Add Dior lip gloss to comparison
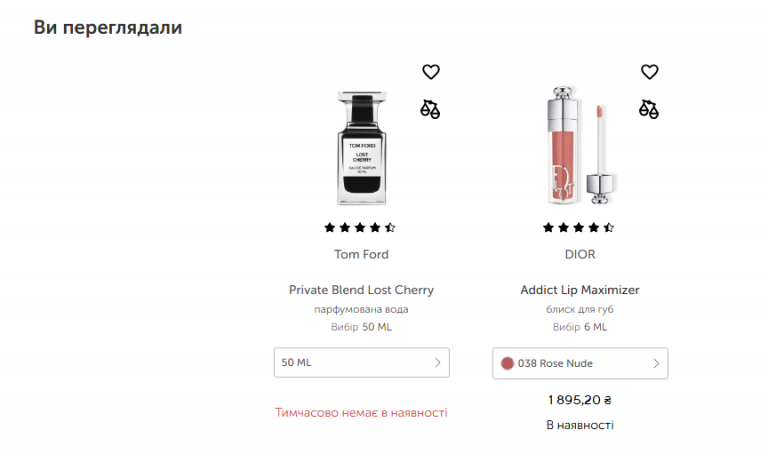This screenshot has height=454, width=768. (649, 108)
